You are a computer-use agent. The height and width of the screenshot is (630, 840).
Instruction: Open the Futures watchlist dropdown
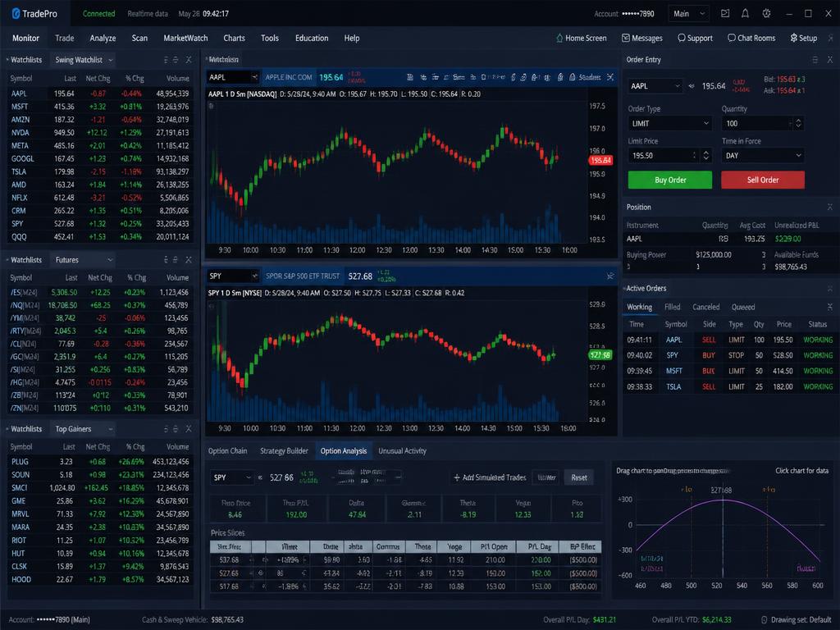coord(84,260)
